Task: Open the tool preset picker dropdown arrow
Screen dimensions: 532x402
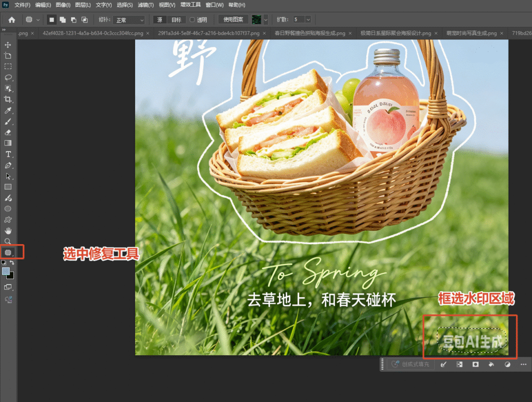Action: 38,20
